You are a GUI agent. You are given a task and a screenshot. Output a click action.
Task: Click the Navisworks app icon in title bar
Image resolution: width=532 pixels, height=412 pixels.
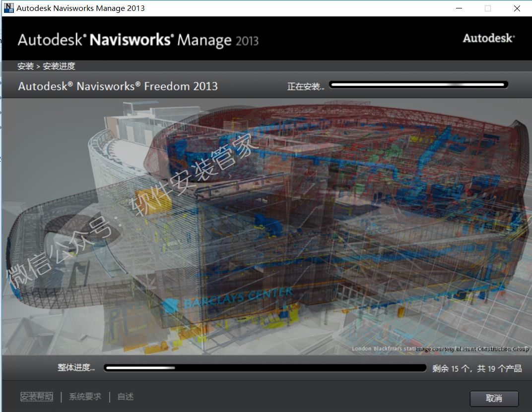point(8,8)
